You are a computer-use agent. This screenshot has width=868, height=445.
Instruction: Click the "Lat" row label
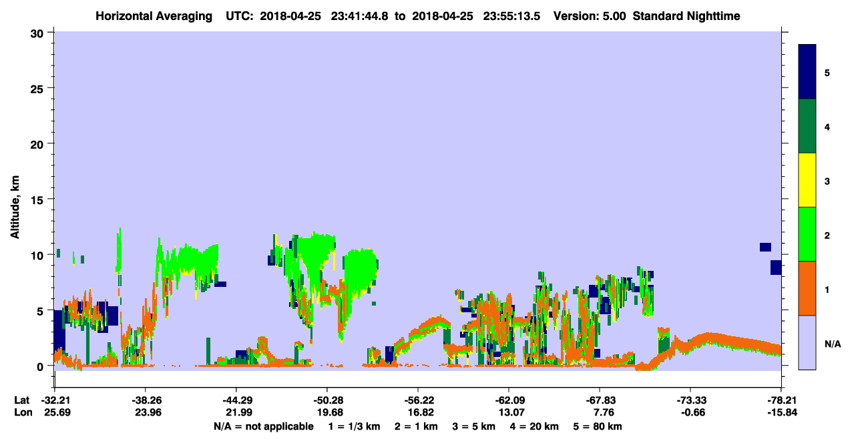point(22,400)
